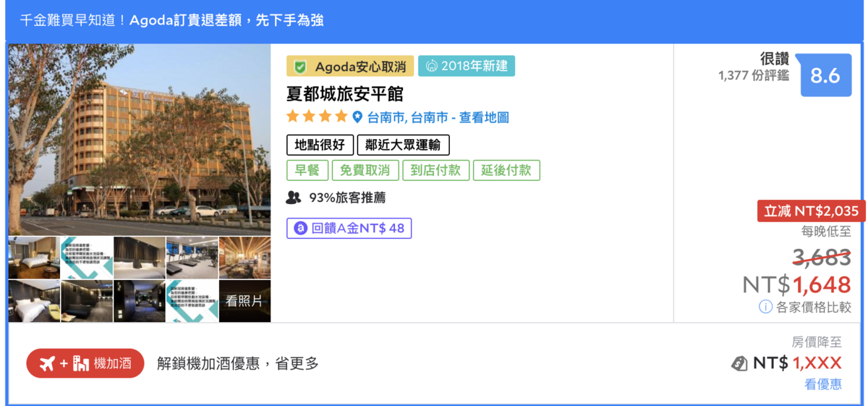Click the blue banner 千金難買早知道 headline

coord(172,20)
